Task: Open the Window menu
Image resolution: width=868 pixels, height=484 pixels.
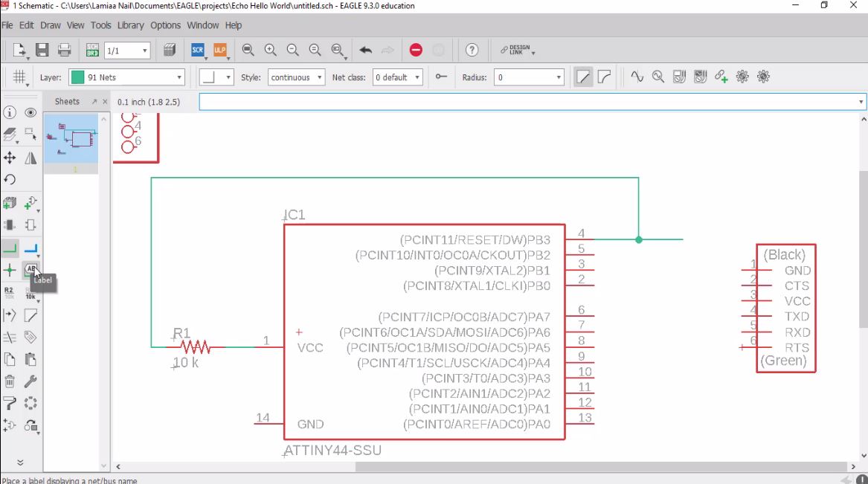Action: [202, 25]
